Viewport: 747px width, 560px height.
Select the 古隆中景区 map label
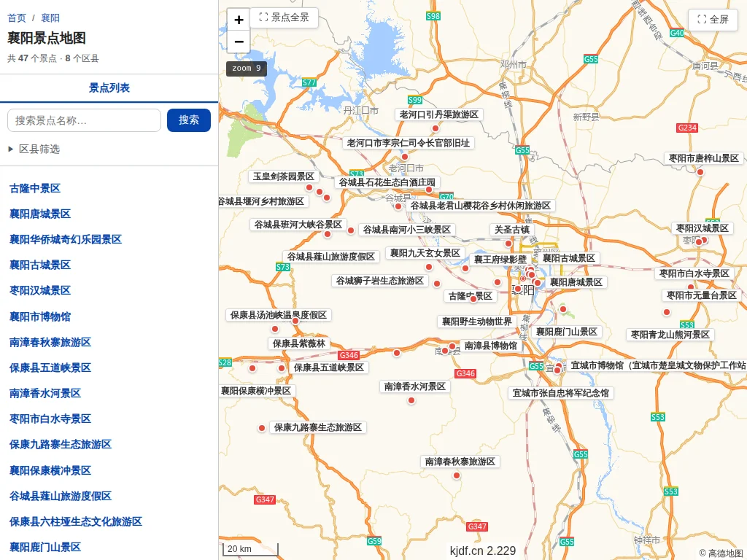pos(471,296)
